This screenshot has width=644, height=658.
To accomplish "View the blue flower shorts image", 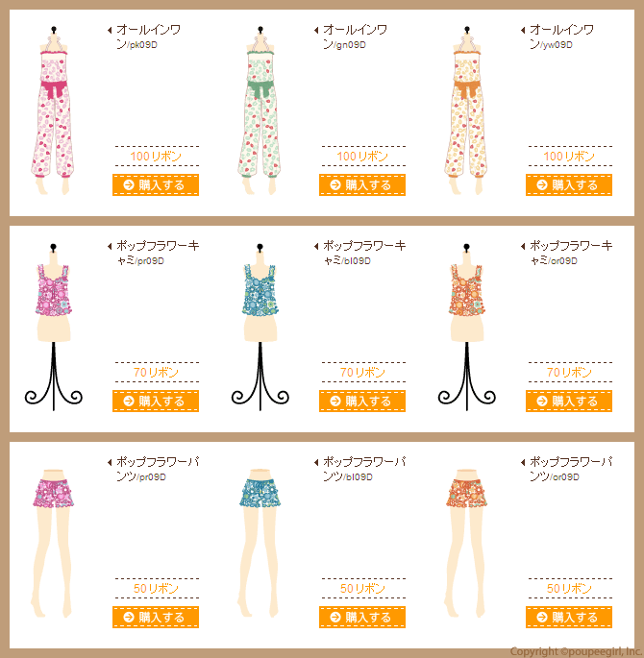I will click(x=259, y=543).
